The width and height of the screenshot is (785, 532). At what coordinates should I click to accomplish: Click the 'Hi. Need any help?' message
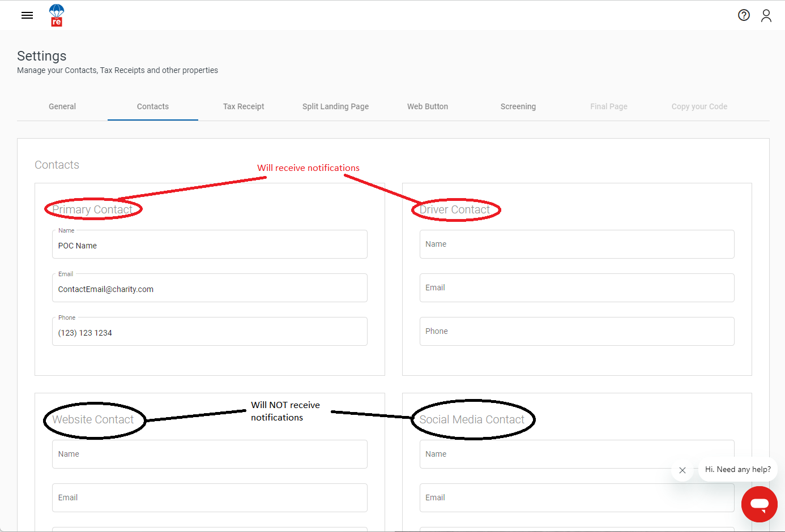738,469
